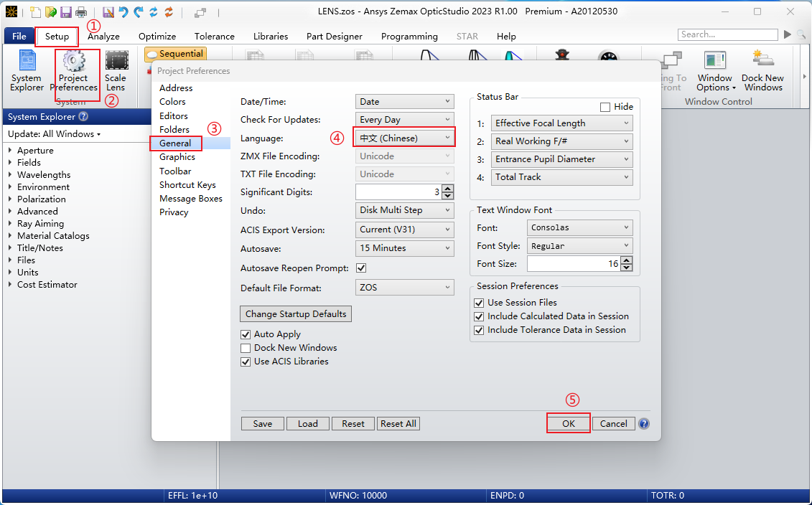Open the Font Consolas dropdown
The width and height of the screenshot is (812, 505).
pos(580,227)
